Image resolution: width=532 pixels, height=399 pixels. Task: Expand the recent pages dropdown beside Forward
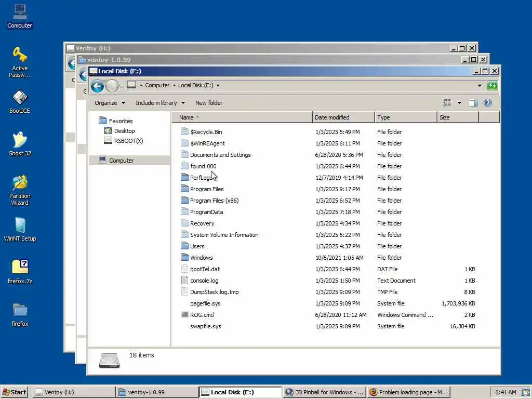[x=122, y=86]
